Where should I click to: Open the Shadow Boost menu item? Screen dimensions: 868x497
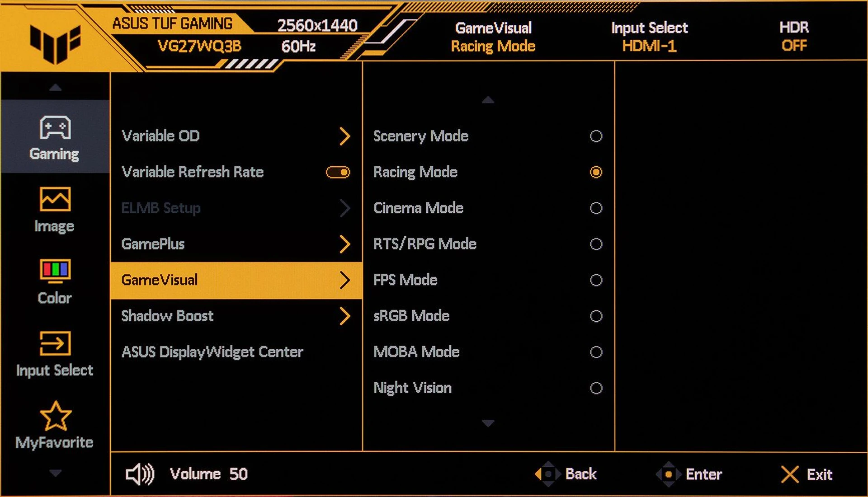[236, 316]
